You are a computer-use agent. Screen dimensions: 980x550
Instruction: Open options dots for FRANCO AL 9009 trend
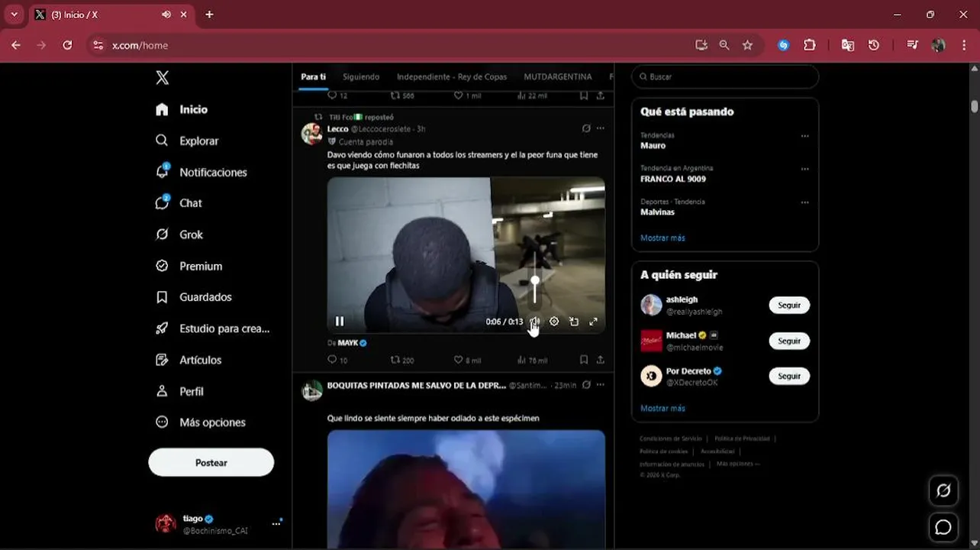[x=804, y=169]
